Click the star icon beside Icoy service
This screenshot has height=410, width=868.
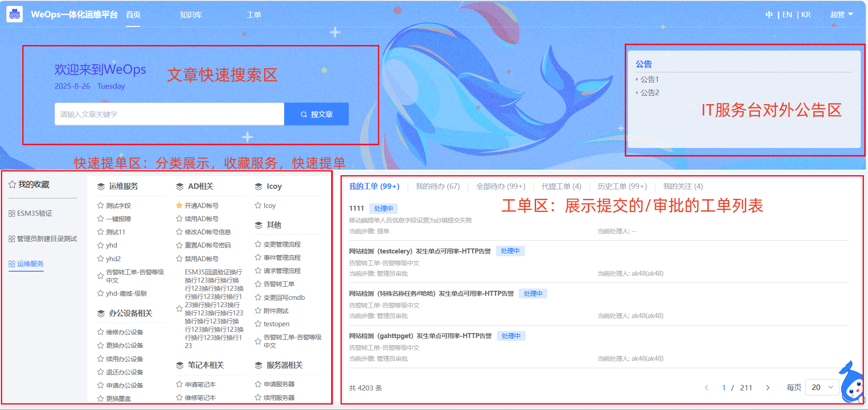pyautogui.click(x=258, y=206)
